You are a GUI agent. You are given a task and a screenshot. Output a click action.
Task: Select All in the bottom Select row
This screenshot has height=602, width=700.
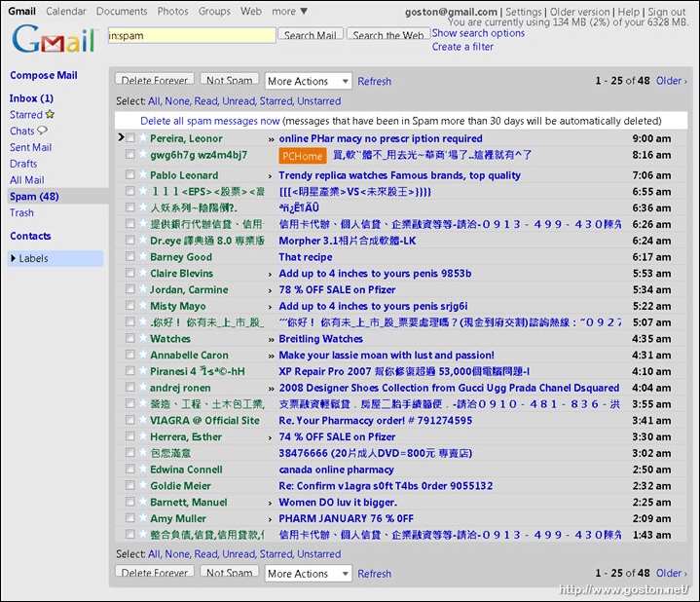(x=154, y=553)
